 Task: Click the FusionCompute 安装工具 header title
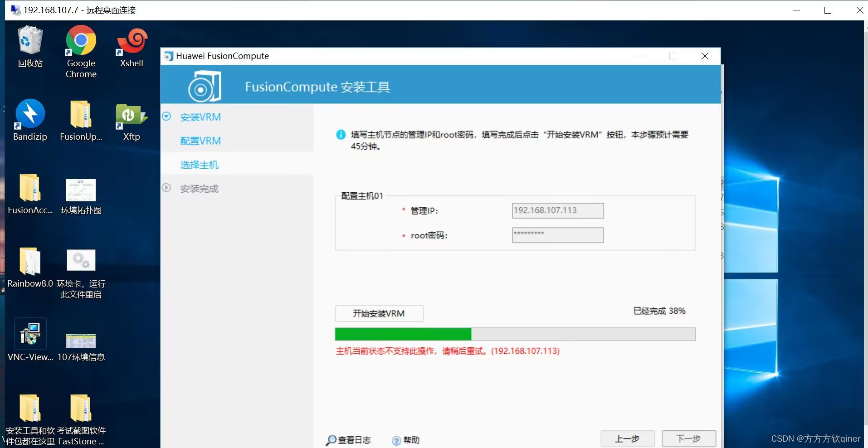tap(317, 87)
